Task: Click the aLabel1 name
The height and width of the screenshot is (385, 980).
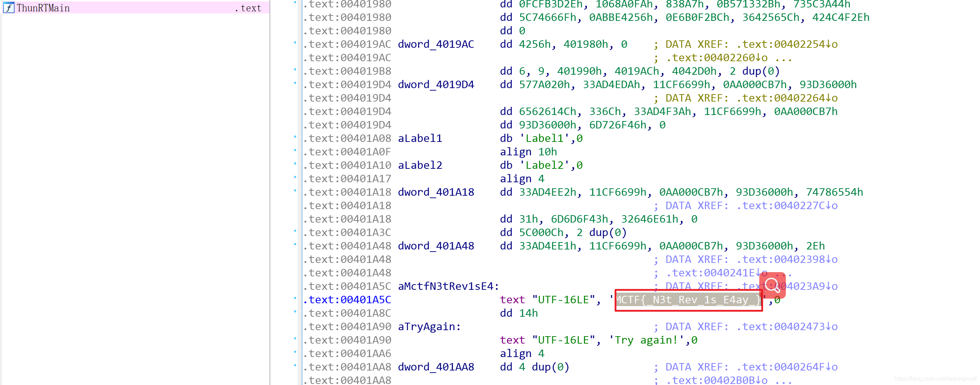Action: (x=419, y=138)
